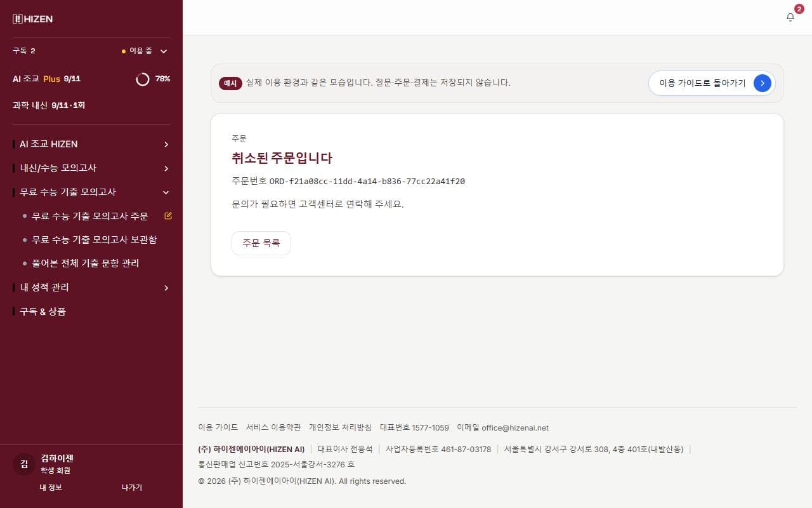
Task: Click the HIZEN logo
Action: [32, 19]
